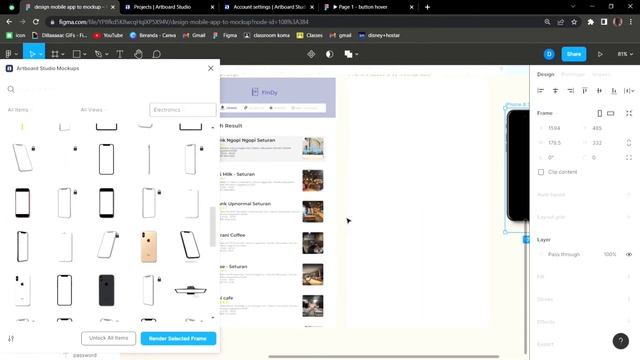Switch to Projects Artboard Studio browser tab

pos(169,7)
